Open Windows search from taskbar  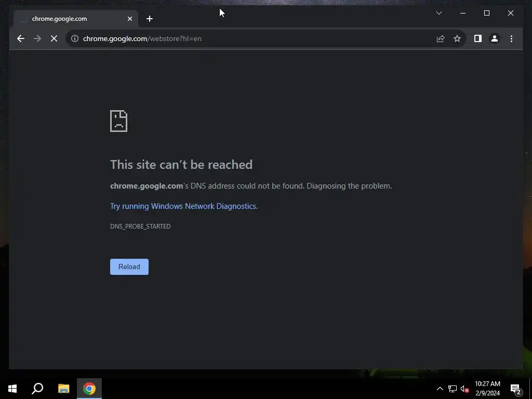click(37, 389)
